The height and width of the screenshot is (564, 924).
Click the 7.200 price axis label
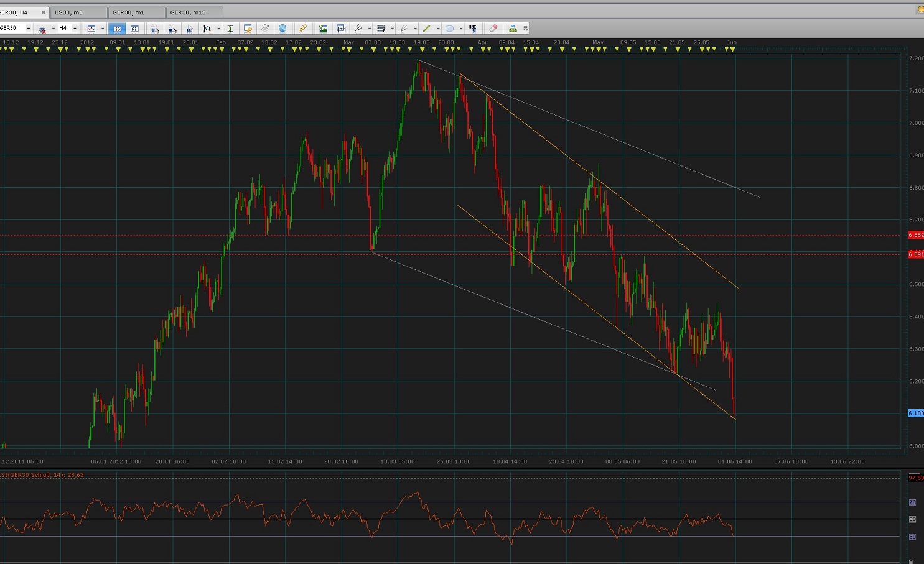916,58
